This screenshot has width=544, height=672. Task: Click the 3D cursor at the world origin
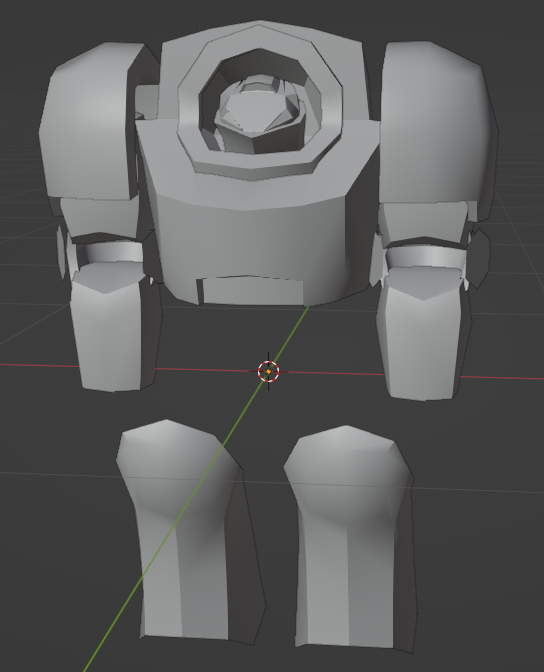pyautogui.click(x=269, y=372)
